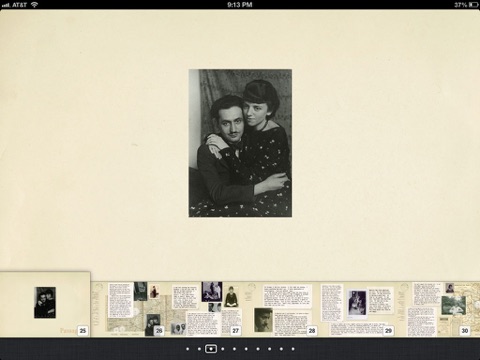Click the Passage title text on page 25
This screenshot has width=480, height=360.
tap(68, 331)
